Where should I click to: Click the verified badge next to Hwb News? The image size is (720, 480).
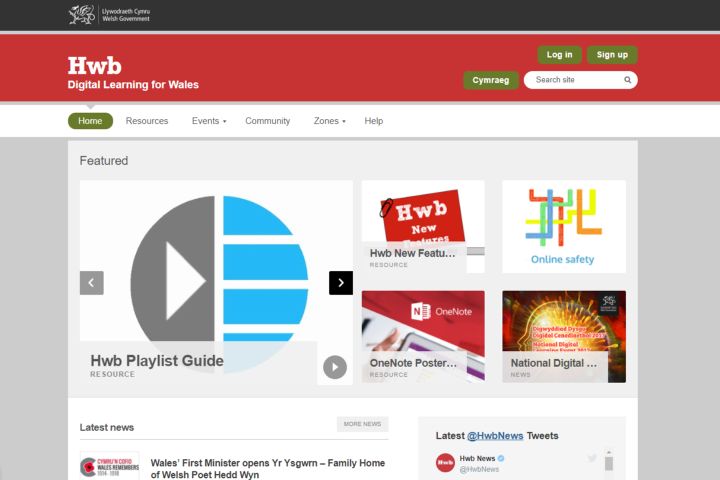click(501, 458)
